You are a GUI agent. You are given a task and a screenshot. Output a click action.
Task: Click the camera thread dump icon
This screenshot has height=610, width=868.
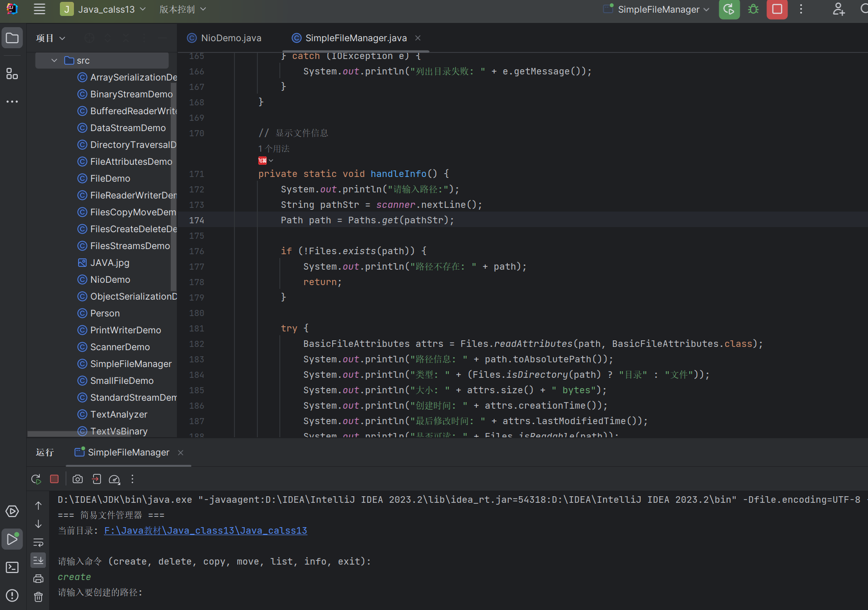78,479
